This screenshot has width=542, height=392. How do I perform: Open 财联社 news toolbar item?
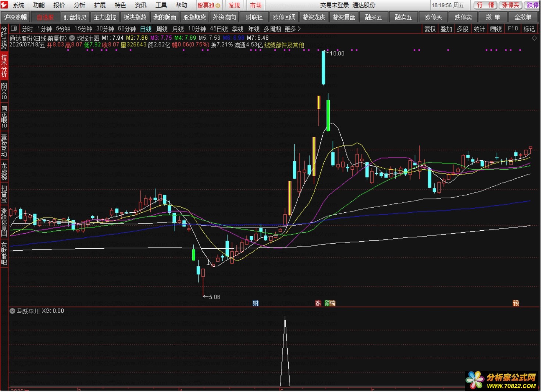(x=254, y=17)
